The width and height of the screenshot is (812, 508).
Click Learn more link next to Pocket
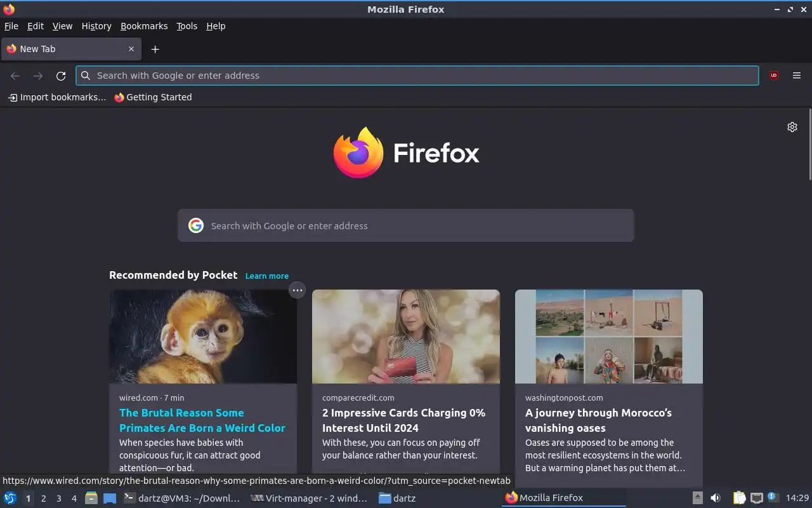(267, 276)
